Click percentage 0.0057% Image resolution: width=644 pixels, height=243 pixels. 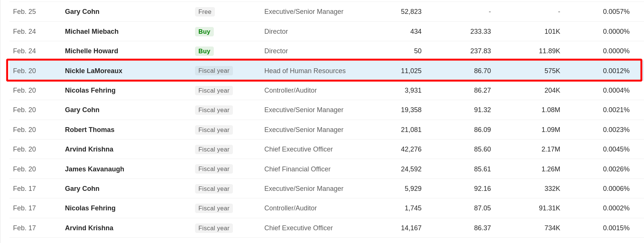[x=616, y=12]
